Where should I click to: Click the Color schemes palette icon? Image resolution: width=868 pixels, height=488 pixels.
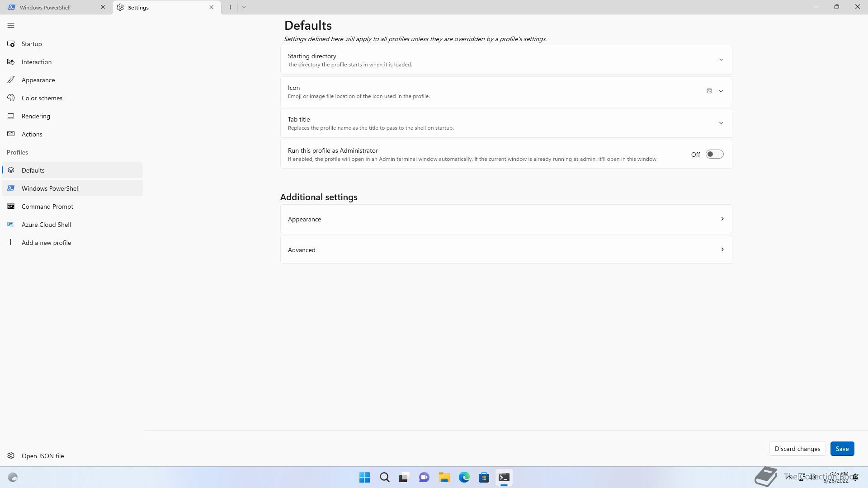click(x=11, y=98)
